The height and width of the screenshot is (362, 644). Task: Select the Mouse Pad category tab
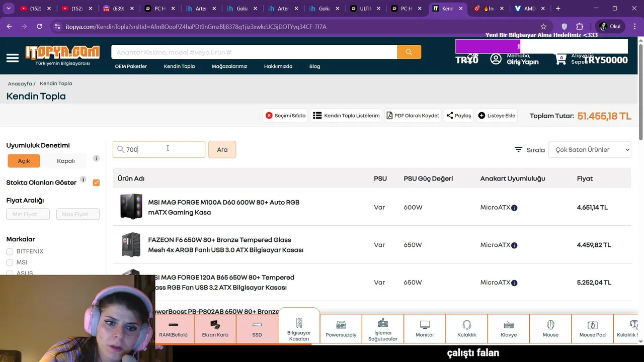coord(592,329)
